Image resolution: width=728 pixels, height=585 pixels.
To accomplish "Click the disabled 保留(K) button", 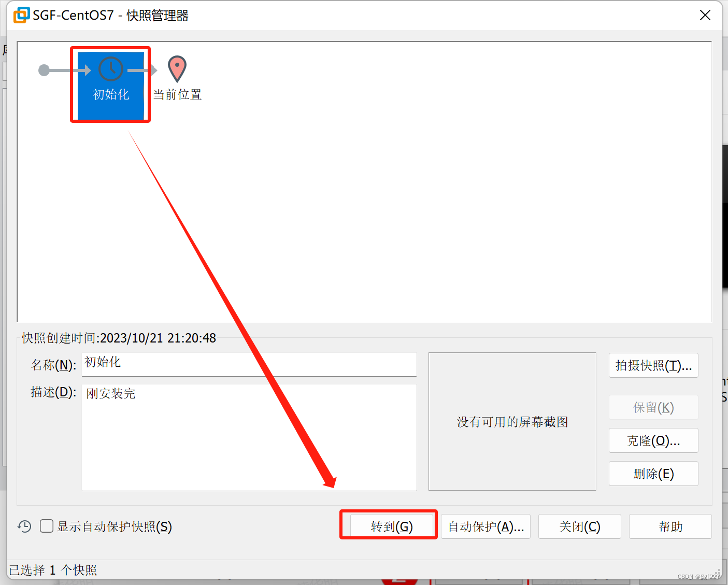I will (x=653, y=407).
